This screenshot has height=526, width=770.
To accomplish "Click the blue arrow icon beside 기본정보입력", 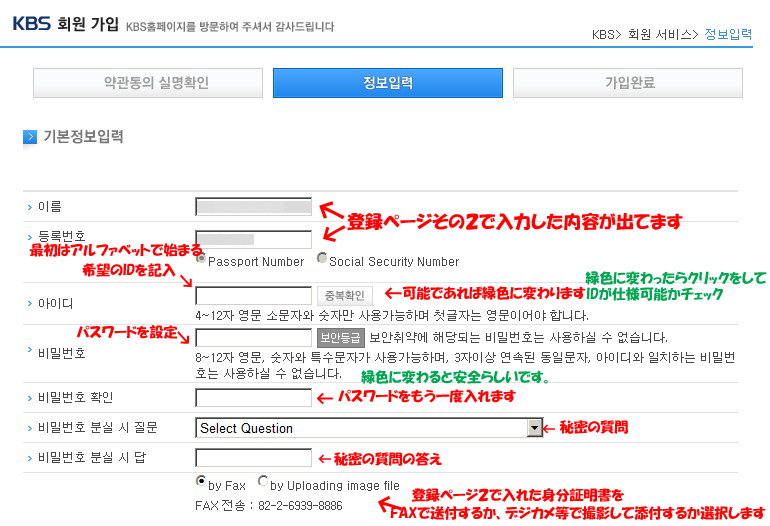I will pos(30,137).
